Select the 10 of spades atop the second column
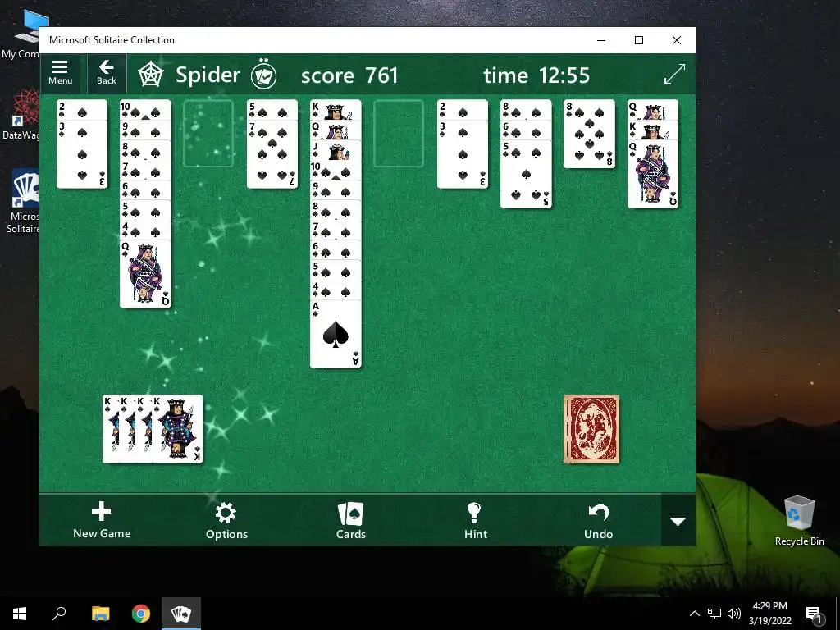This screenshot has height=630, width=840. [145, 109]
